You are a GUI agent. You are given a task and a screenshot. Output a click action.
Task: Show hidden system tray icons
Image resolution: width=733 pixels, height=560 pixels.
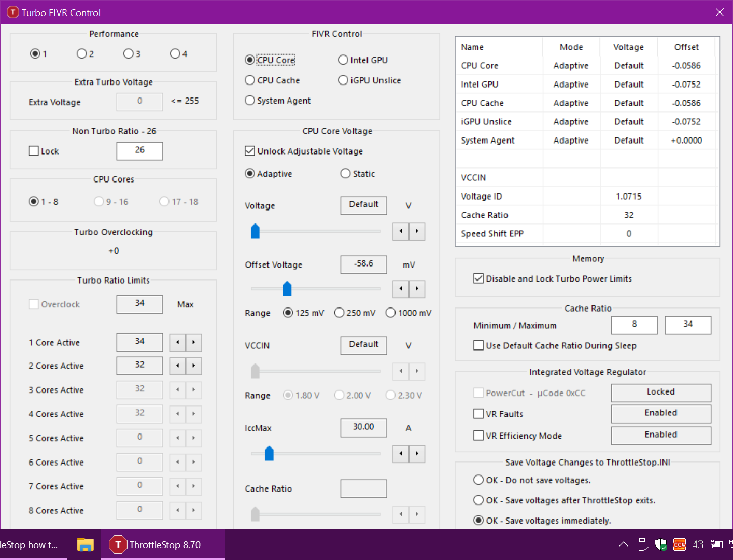[x=624, y=544]
